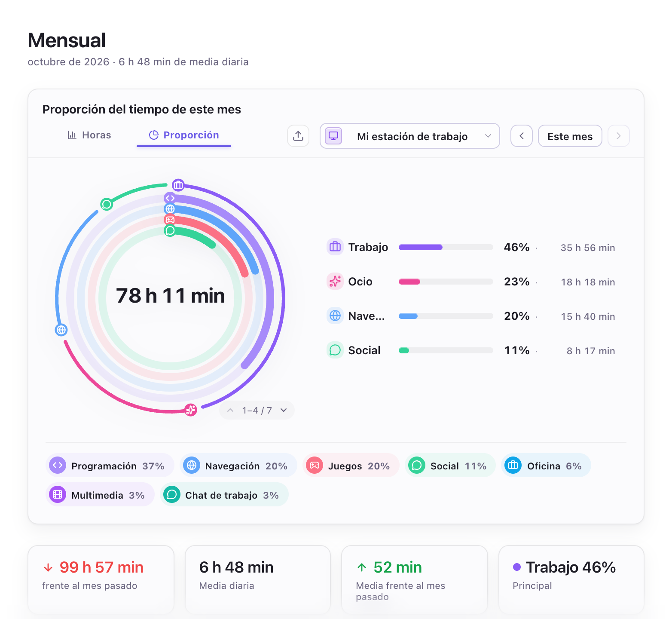Click the Trabajo 46% progress bar
This screenshot has height=619, width=672.
(446, 247)
